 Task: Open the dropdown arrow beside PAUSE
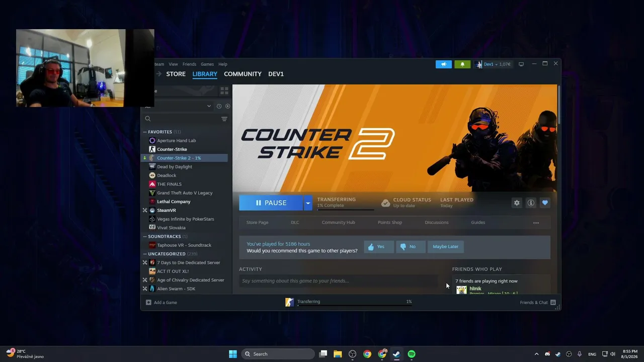[x=307, y=203]
